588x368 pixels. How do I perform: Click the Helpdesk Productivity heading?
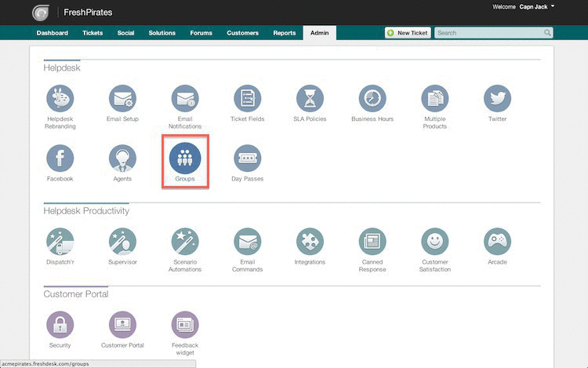coord(86,211)
